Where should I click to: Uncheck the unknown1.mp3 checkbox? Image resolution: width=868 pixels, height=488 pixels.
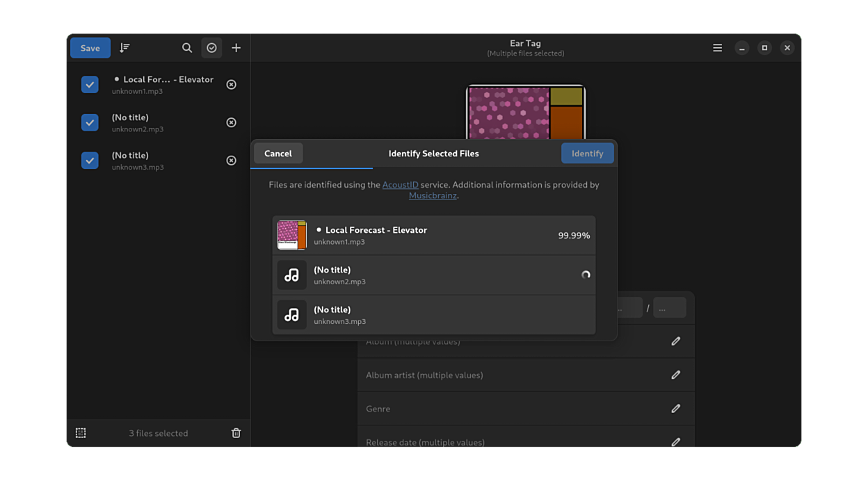pyautogui.click(x=90, y=85)
